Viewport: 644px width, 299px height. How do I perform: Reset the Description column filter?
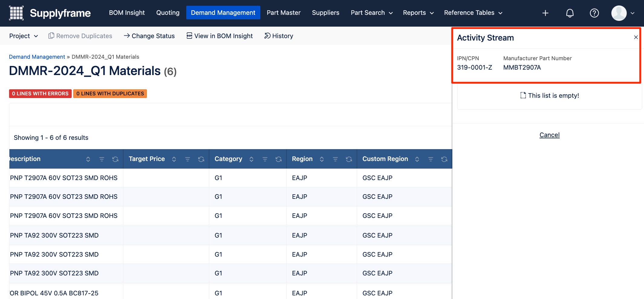(x=115, y=159)
